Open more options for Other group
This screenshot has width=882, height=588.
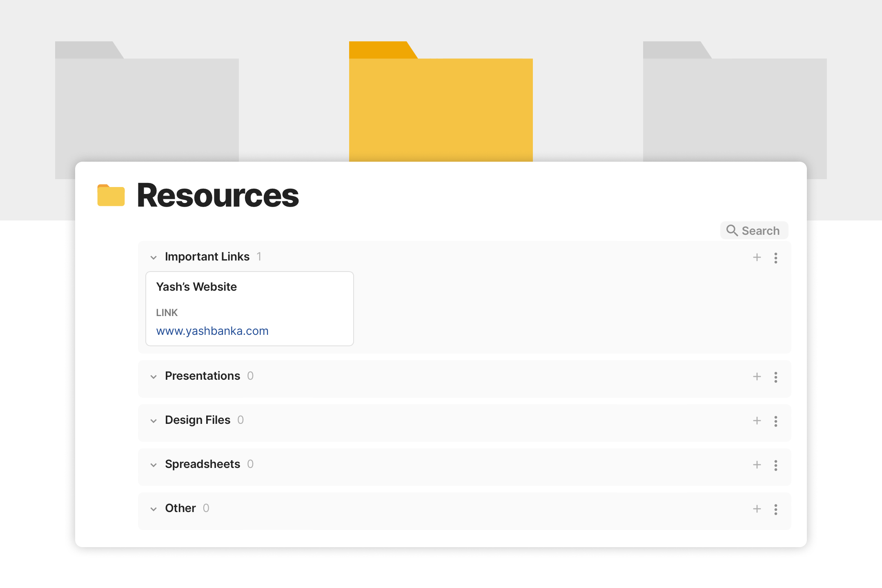pyautogui.click(x=776, y=509)
